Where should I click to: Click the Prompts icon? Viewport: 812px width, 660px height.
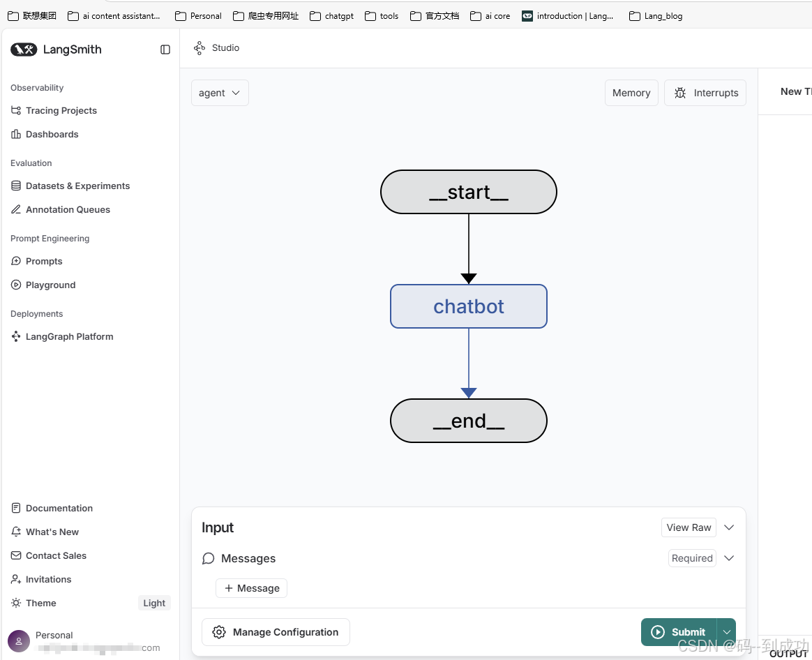coord(16,261)
